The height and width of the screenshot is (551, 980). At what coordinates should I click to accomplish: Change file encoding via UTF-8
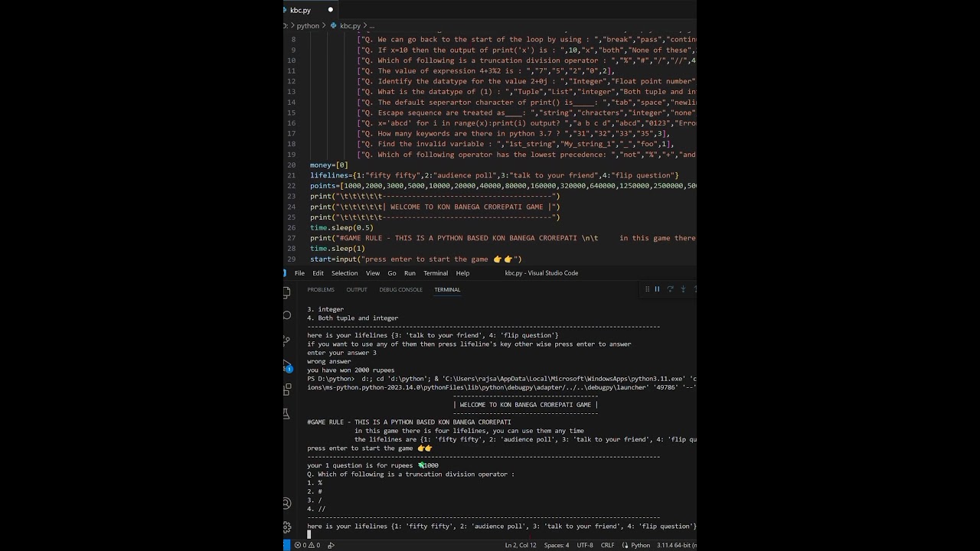point(585,545)
